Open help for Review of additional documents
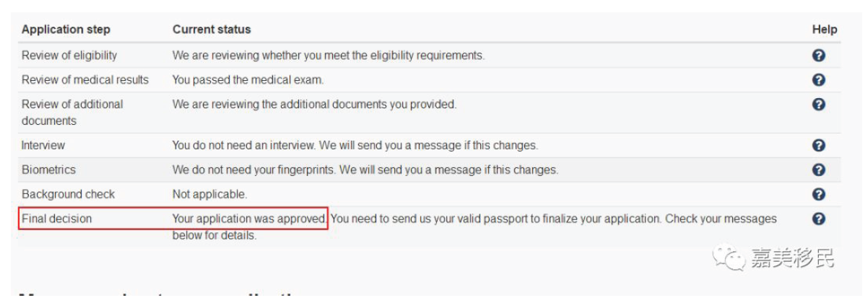This screenshot has height=303, width=868. point(819,105)
